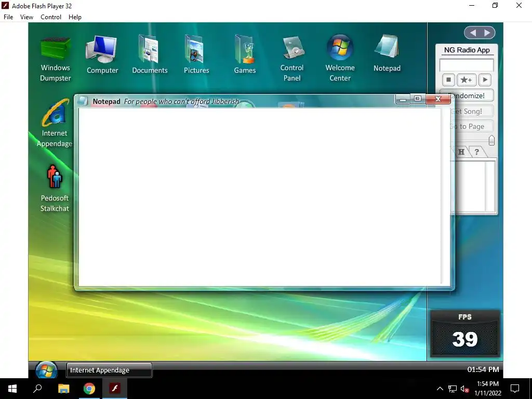Click the Vista taskbar clock 01:54 PM
This screenshot has width=532, height=399.
tap(483, 369)
